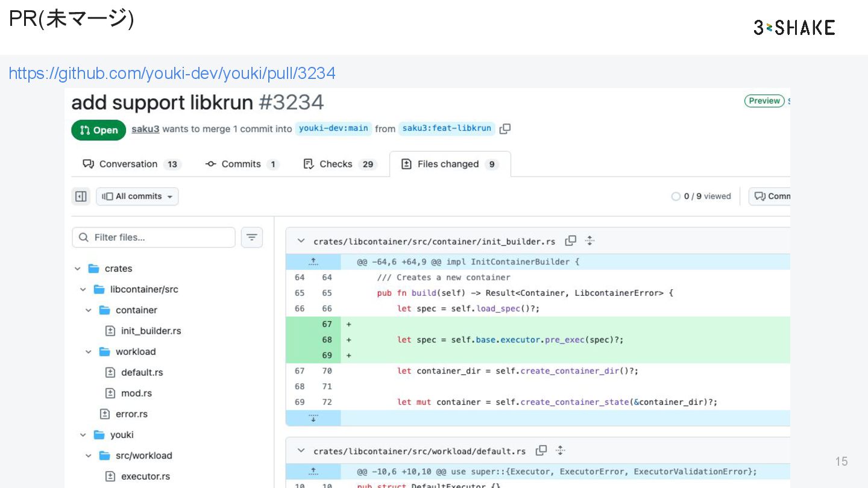Open the youki-dev:main base branch link
The image size is (868, 488).
[333, 128]
